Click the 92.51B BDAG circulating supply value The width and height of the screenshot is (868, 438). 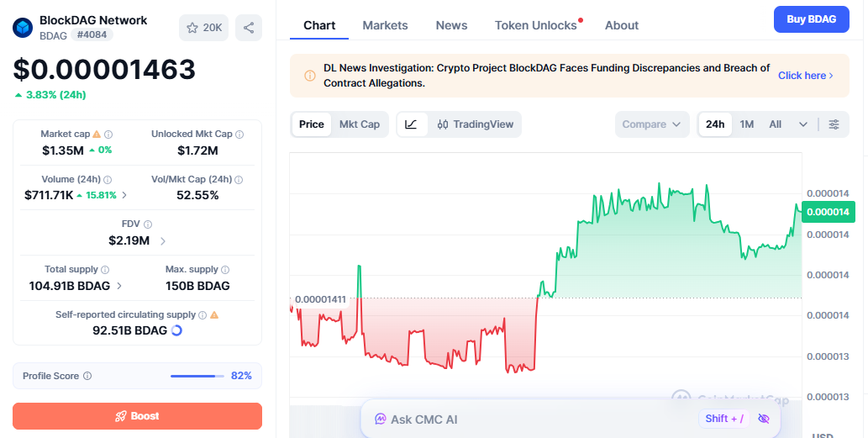129,331
